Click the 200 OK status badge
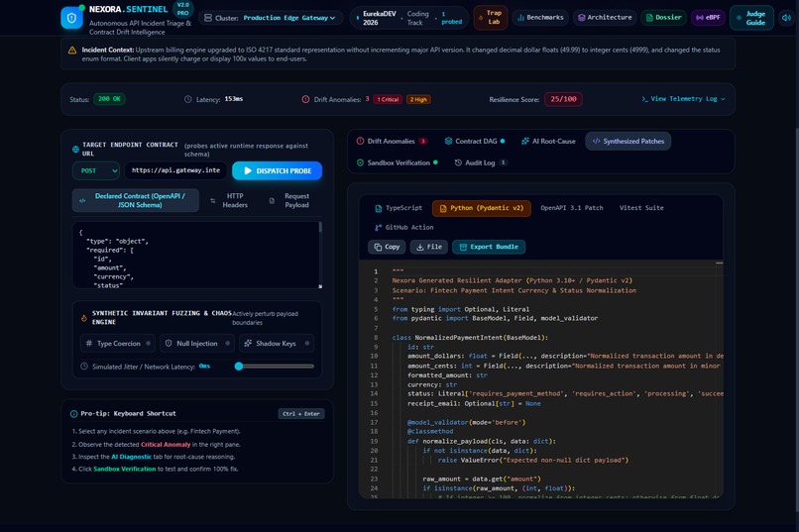Image resolution: width=799 pixels, height=532 pixels. pos(109,99)
